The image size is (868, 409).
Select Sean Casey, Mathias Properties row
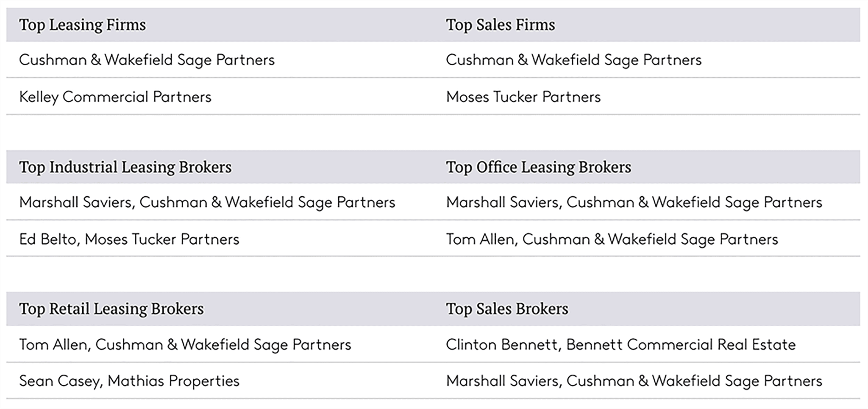click(129, 381)
